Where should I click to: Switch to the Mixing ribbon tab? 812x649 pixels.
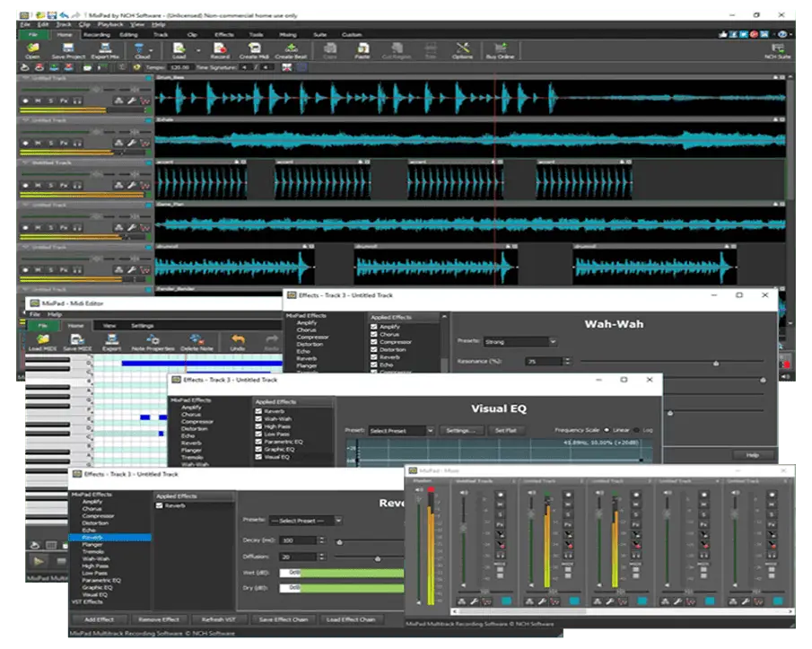pos(291,34)
